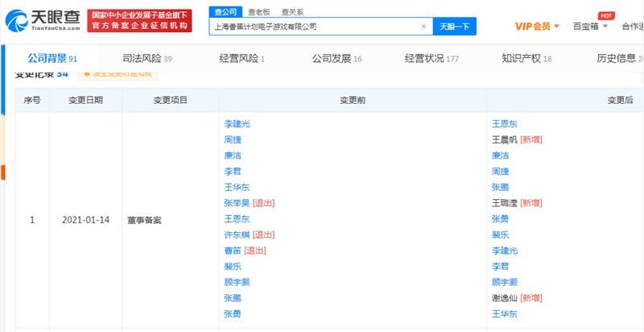Click 李建光 in the 变更后 column
This screenshot has width=644, height=332.
pos(505,251)
